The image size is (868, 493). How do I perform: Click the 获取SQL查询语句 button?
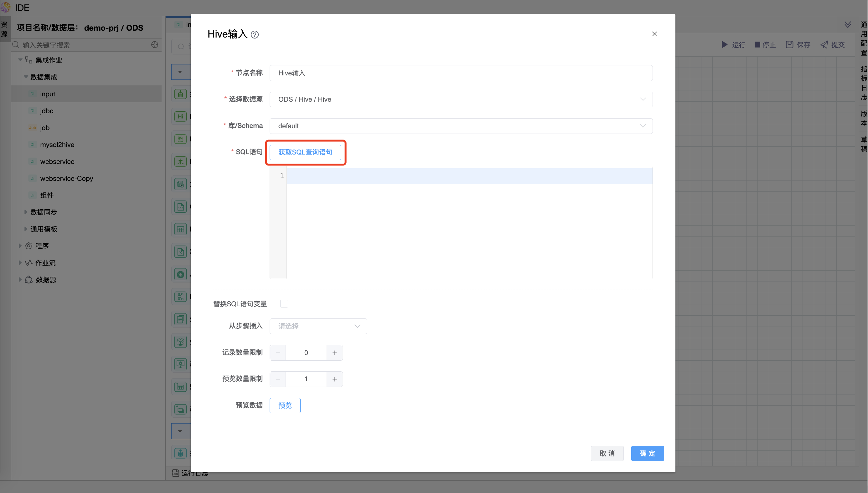(305, 152)
